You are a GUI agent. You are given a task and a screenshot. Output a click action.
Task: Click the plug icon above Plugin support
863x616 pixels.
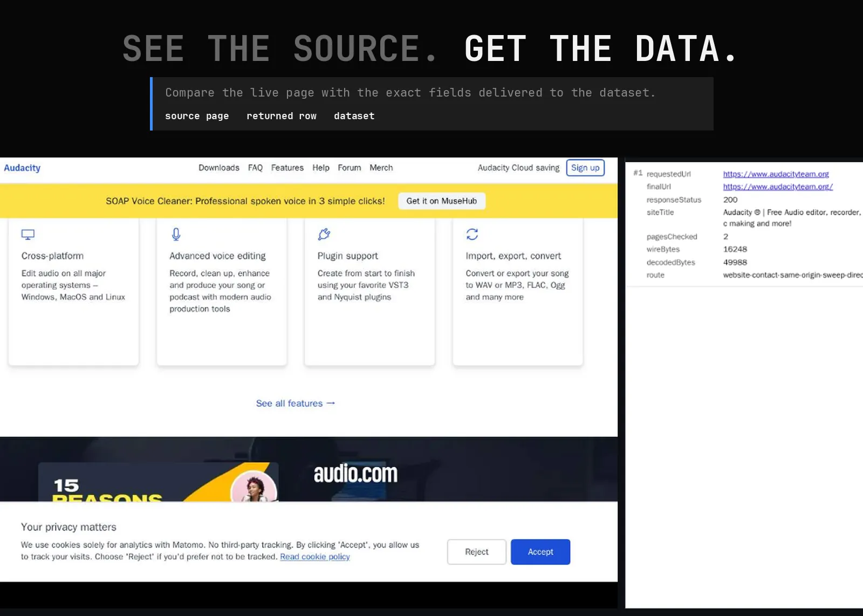click(x=324, y=234)
